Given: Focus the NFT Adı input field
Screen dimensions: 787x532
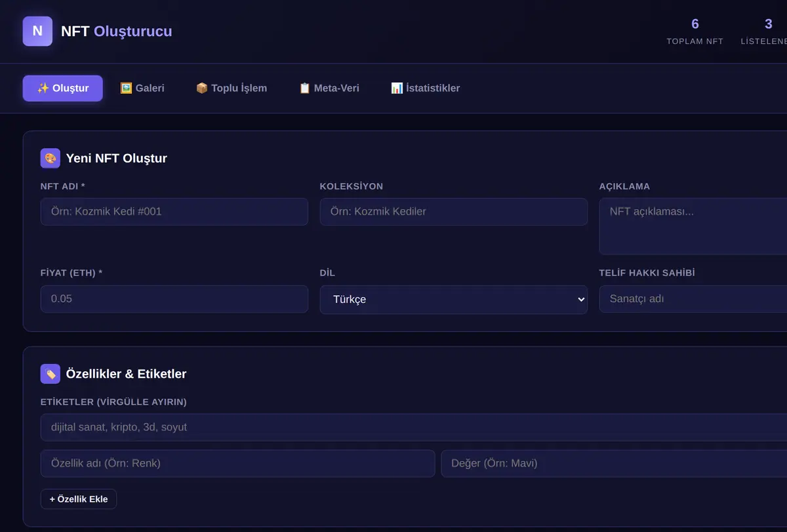Looking at the screenshot, I should pyautogui.click(x=174, y=212).
